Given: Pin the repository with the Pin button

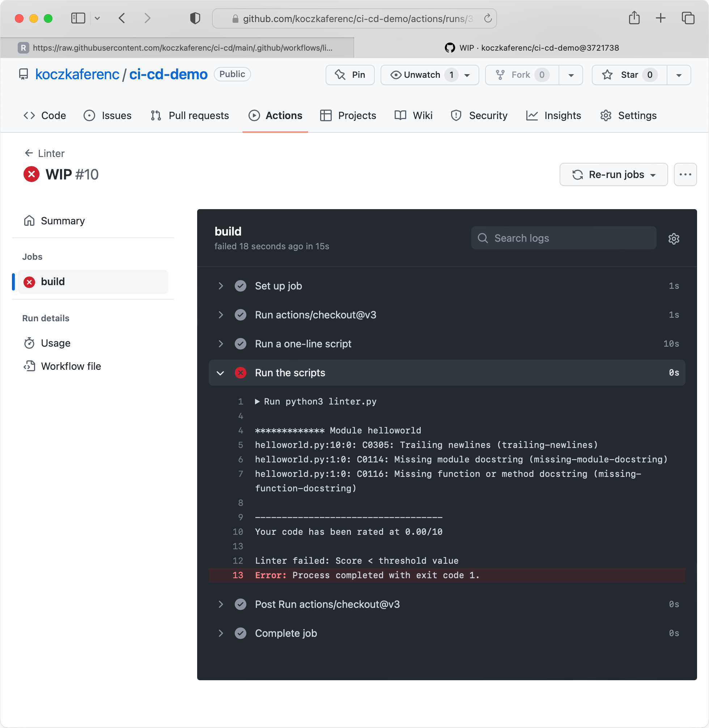Looking at the screenshot, I should tap(350, 75).
